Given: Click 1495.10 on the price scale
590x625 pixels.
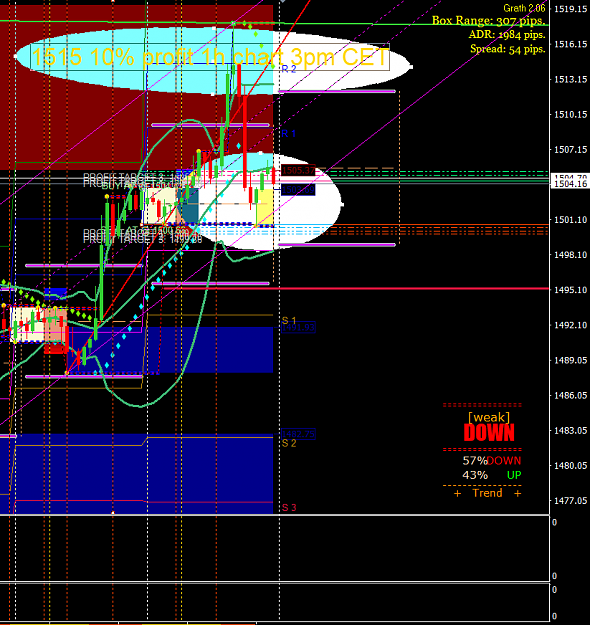Looking at the screenshot, I should click(570, 290).
